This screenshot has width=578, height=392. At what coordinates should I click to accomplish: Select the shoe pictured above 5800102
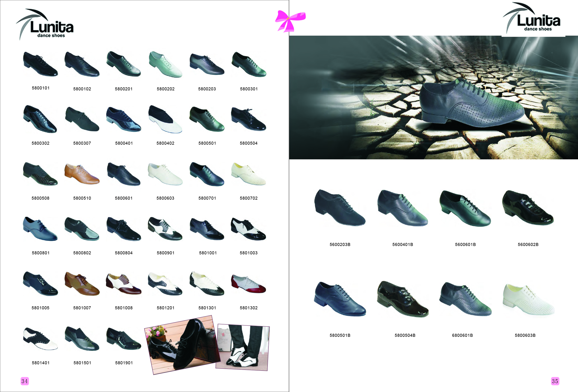pos(82,64)
